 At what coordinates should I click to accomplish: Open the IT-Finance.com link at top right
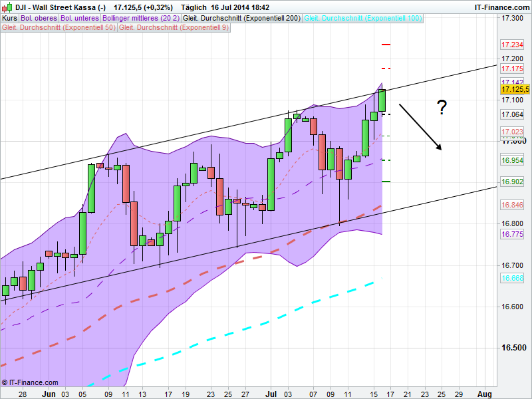(x=501, y=7)
